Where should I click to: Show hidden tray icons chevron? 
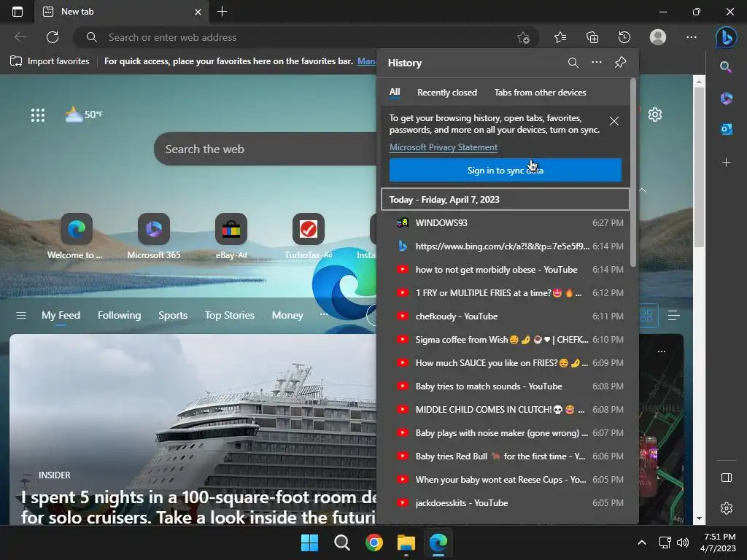642,542
